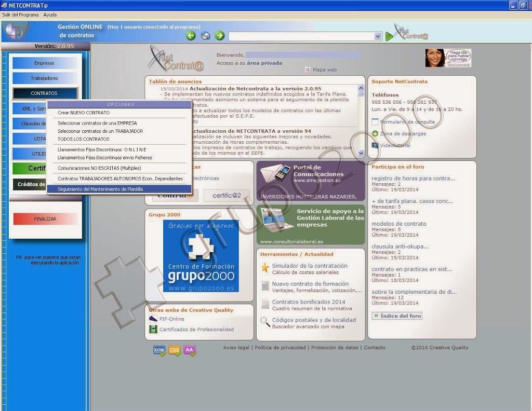Open the home page icon
Viewport: 532px width, 411px height.
coord(205,36)
